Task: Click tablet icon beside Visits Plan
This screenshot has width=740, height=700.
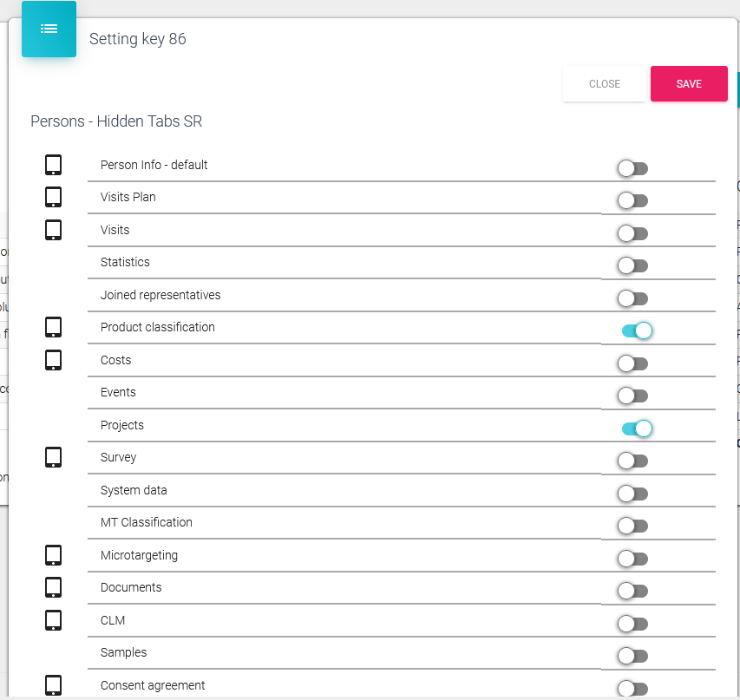Action: 53,197
